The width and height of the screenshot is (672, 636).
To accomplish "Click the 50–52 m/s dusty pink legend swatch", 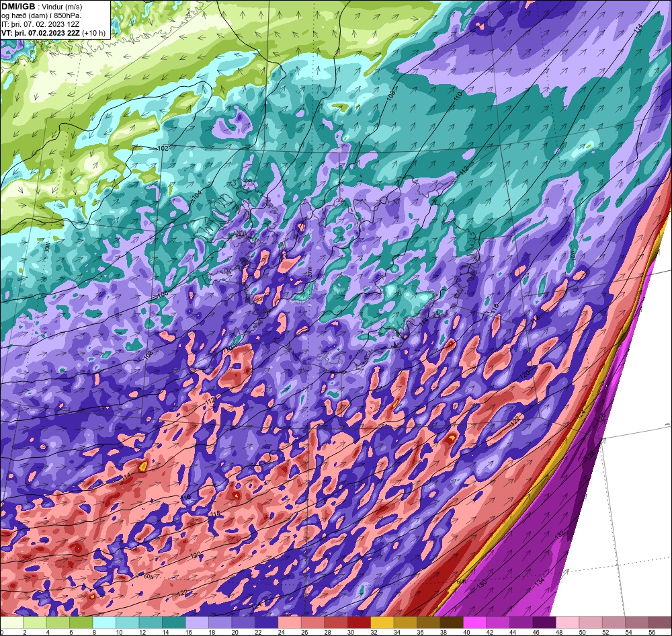I will click(591, 623).
